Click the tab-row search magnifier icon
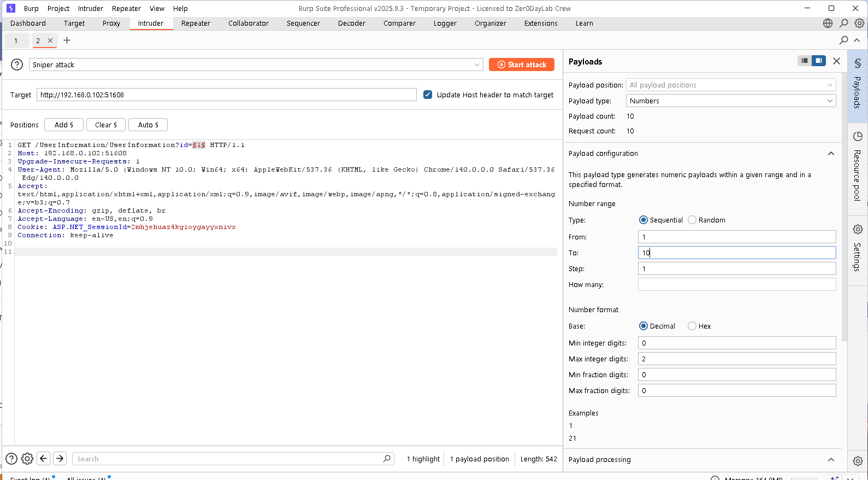Screen dimensions: 868x480 (844, 40)
